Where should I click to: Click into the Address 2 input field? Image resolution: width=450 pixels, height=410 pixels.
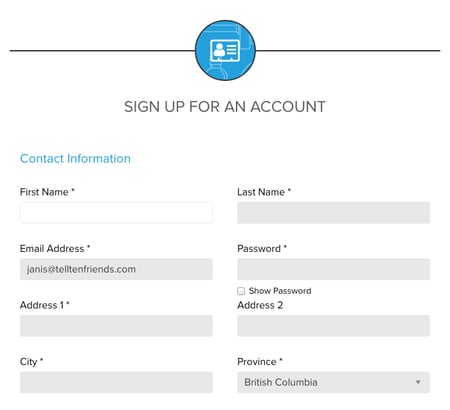333,326
